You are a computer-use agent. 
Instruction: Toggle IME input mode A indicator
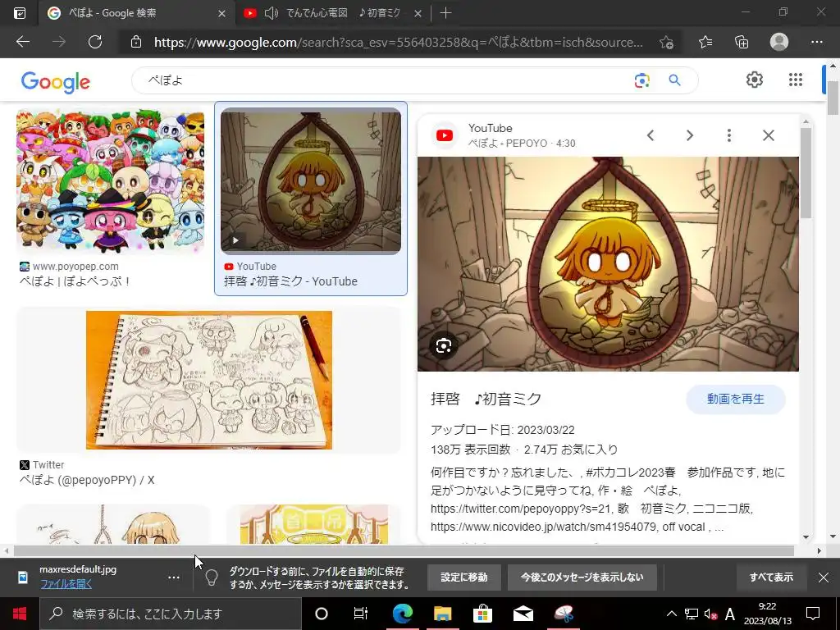tap(729, 614)
